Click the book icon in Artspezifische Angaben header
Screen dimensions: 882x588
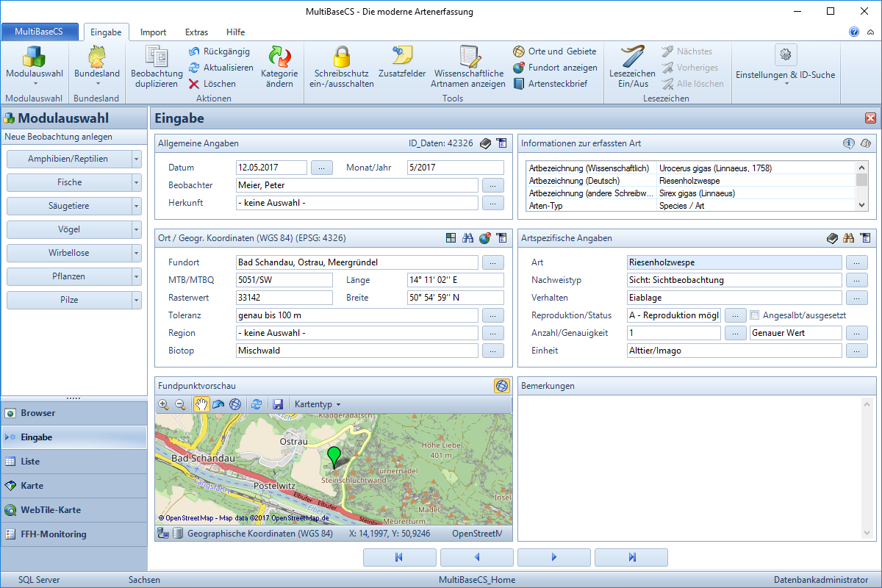(833, 238)
